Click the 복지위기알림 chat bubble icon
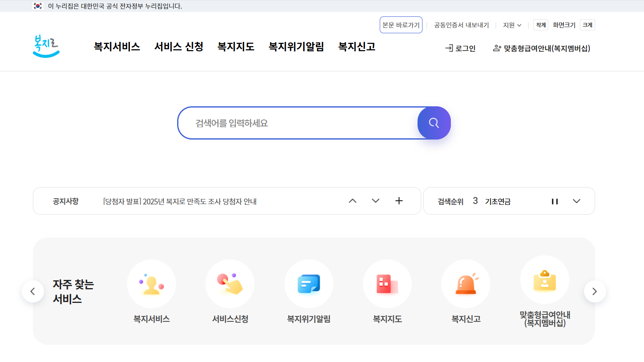 (309, 284)
